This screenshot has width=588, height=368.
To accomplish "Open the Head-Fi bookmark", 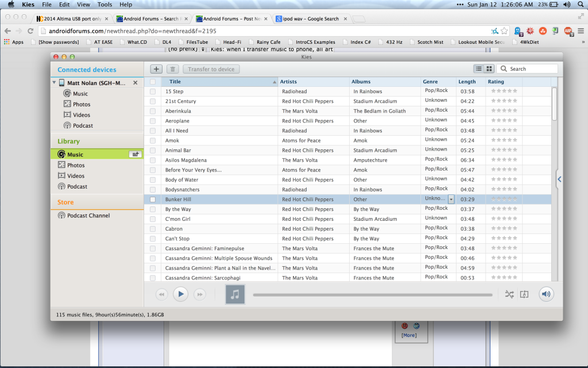I will [228, 42].
